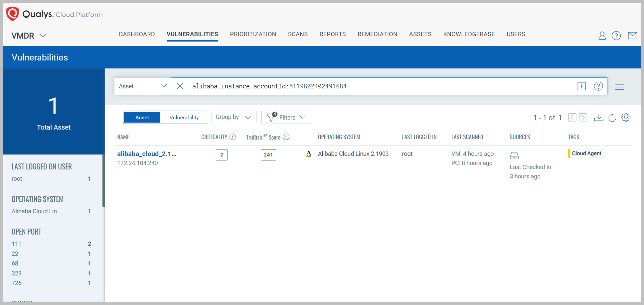
Task: Click 'PC: 8 hours ago' text
Action: [472, 163]
